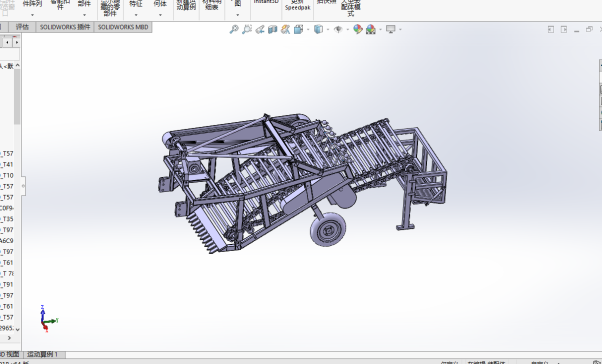
Task: Click the feature tree scroll-down chevron
Action: click(17, 329)
